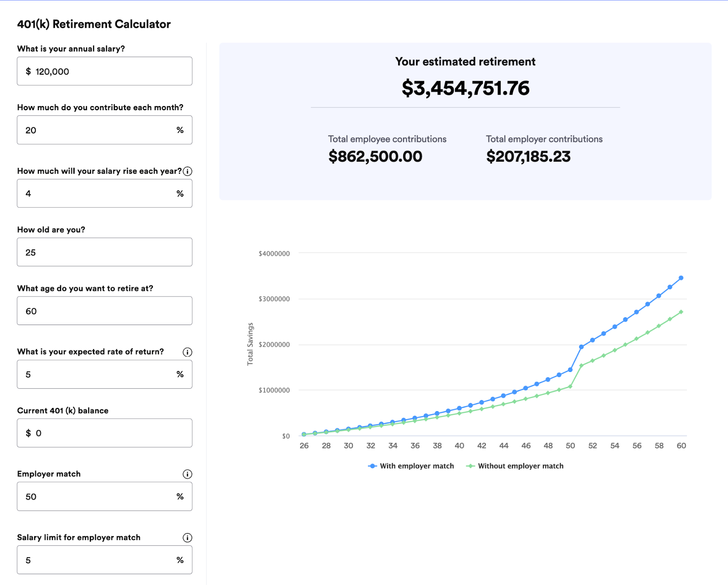Focus the monthly contribution percent field
The width and height of the screenshot is (728, 585).
105,130
